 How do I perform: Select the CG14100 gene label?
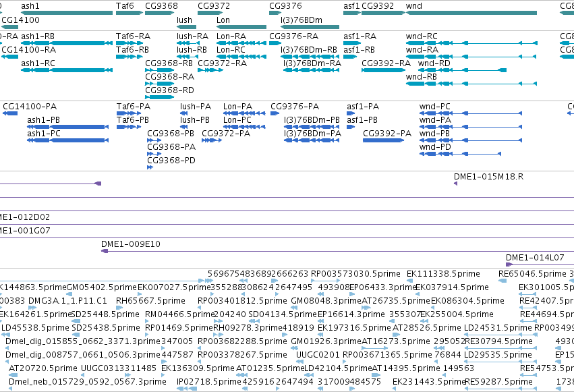[x=20, y=20]
